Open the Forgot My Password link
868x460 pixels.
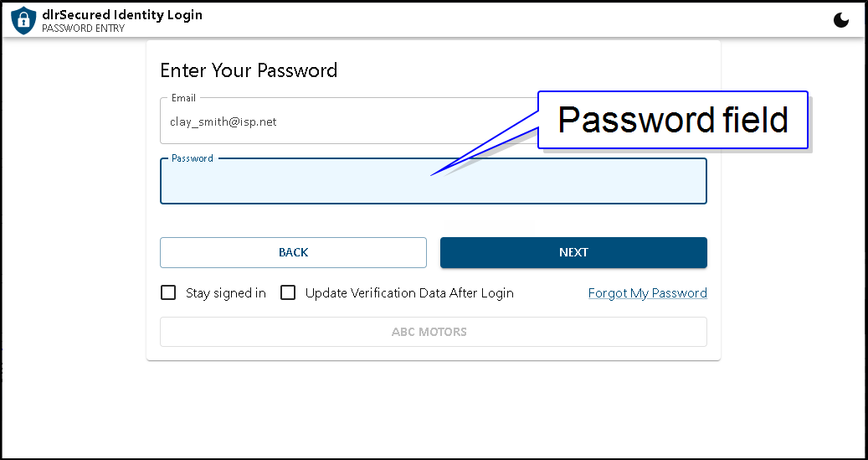coord(647,293)
